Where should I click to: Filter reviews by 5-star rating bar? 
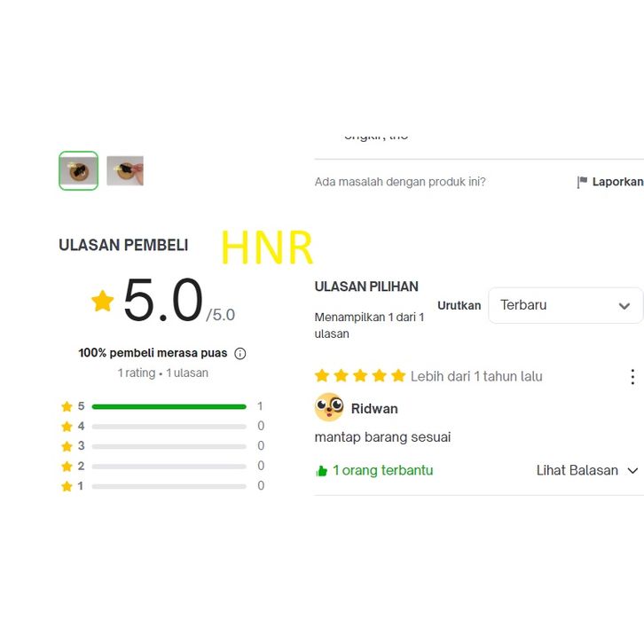coord(169,406)
